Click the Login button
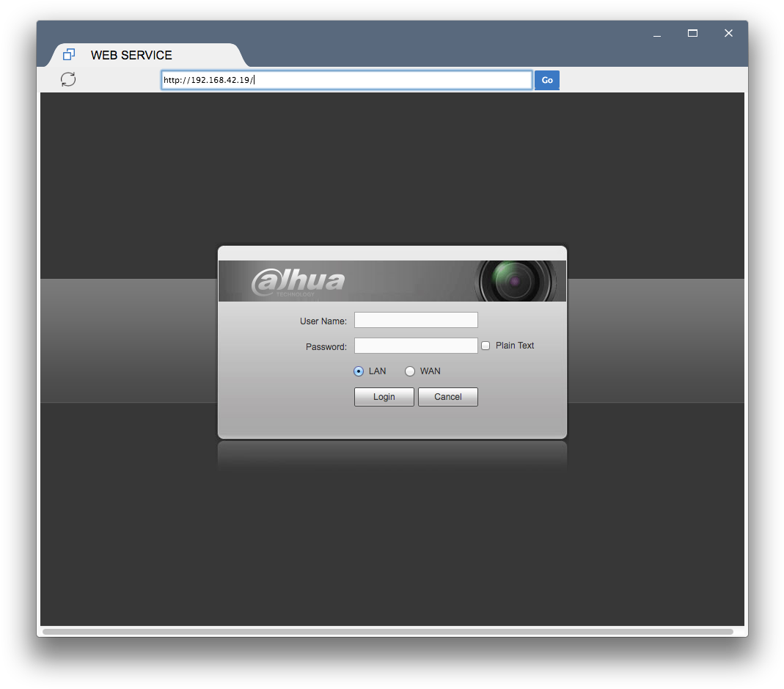 click(x=384, y=397)
